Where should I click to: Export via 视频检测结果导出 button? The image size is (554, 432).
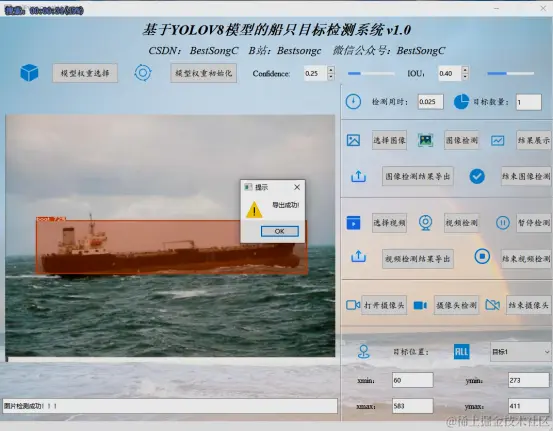coord(418,259)
